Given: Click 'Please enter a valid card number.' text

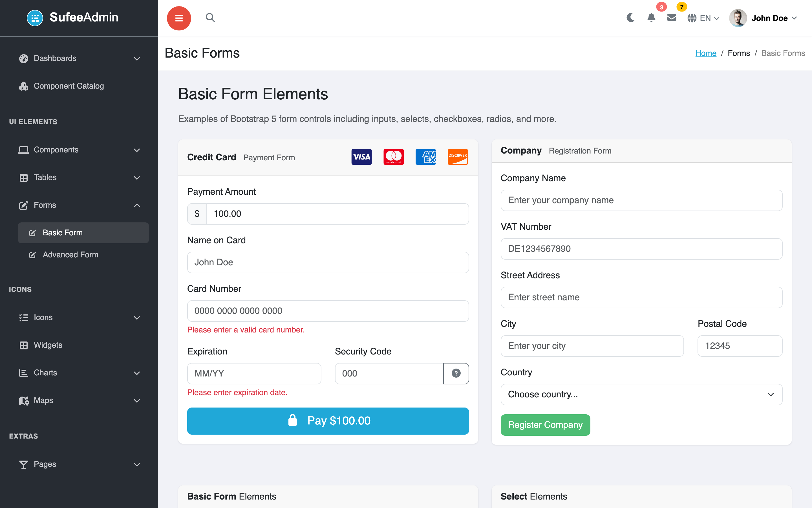Looking at the screenshot, I should 246,330.
